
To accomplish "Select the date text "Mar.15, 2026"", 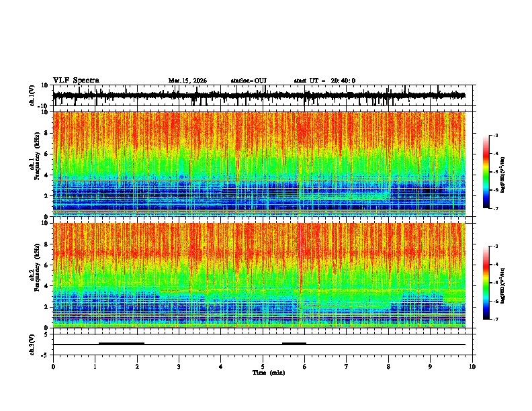I will pos(187,81).
